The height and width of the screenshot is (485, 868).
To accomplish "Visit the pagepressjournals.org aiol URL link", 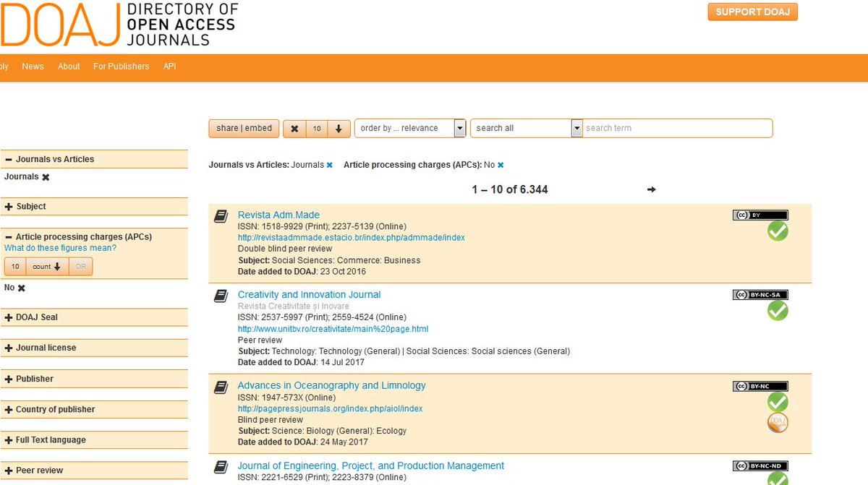I will click(330, 408).
